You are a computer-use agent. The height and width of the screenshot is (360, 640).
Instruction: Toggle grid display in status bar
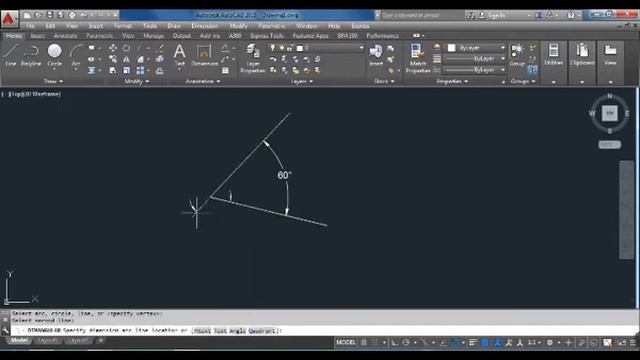tap(363, 342)
